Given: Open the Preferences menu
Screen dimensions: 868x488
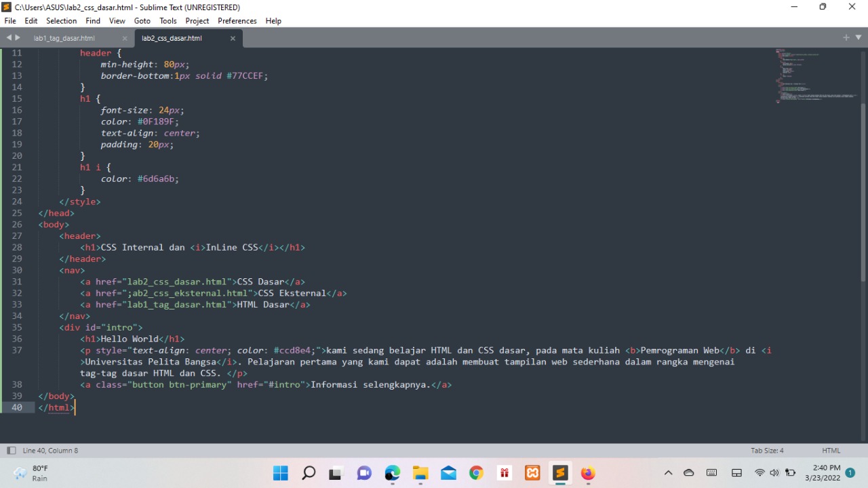Looking at the screenshot, I should [237, 21].
